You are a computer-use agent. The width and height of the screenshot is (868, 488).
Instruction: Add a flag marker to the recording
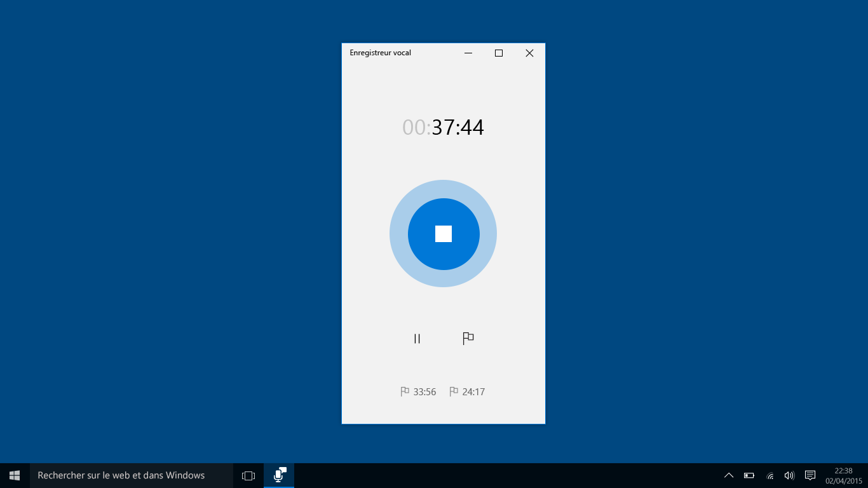point(468,338)
